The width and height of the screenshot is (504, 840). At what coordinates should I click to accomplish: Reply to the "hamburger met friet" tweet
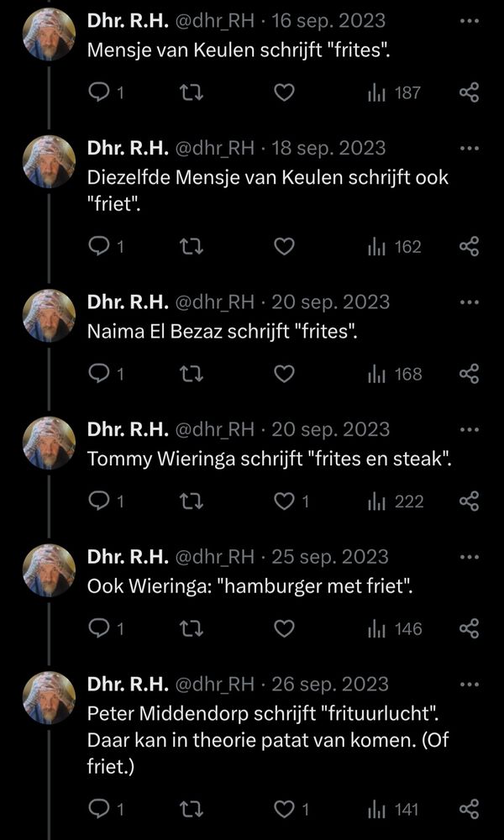(x=99, y=628)
